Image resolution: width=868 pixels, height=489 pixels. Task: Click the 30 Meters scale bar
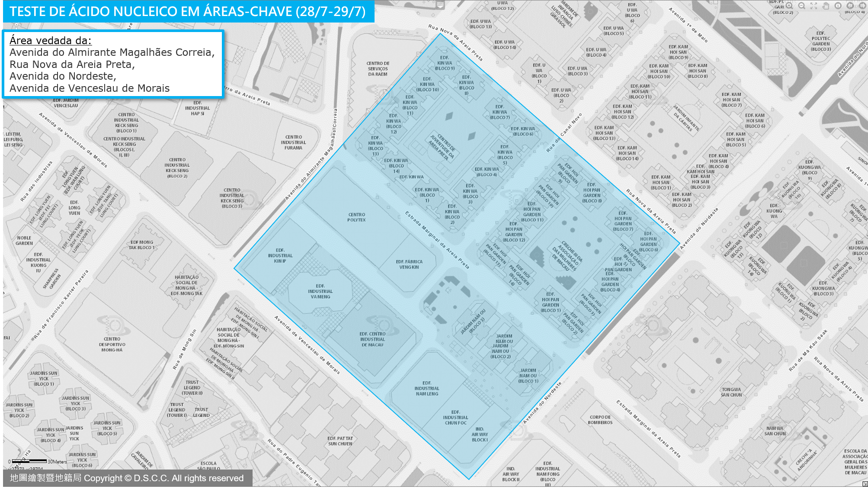coord(29,461)
